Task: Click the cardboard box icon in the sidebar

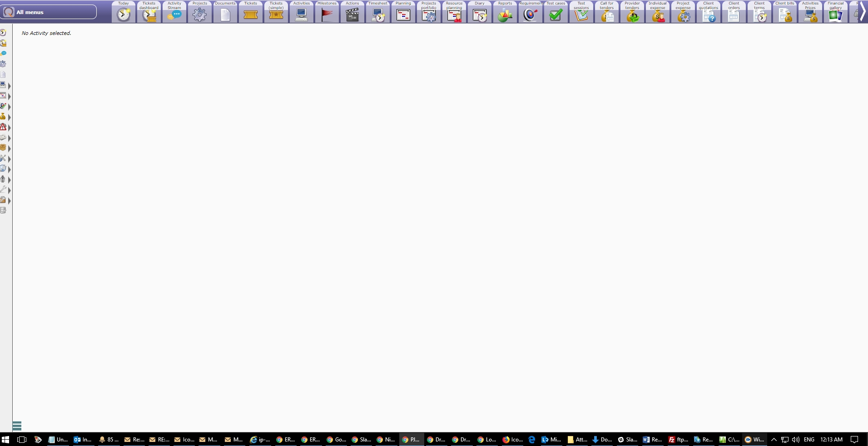Action: [3, 148]
